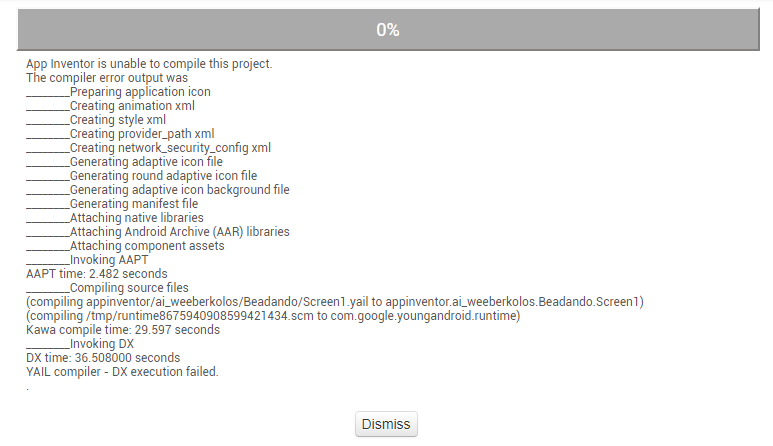Click the "Creating network_security_config xml" line

170,148
